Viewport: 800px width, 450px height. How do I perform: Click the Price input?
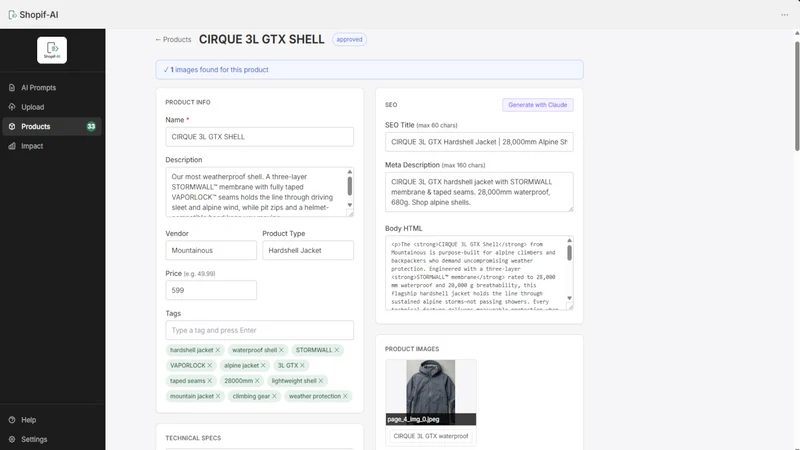(x=211, y=290)
